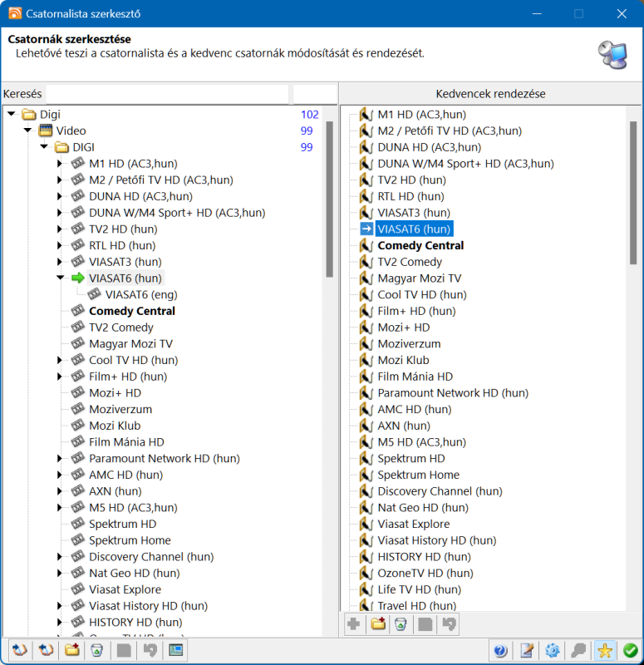This screenshot has height=665, width=644.
Task: Select Comedy Central in left channel tree
Action: coord(132,311)
